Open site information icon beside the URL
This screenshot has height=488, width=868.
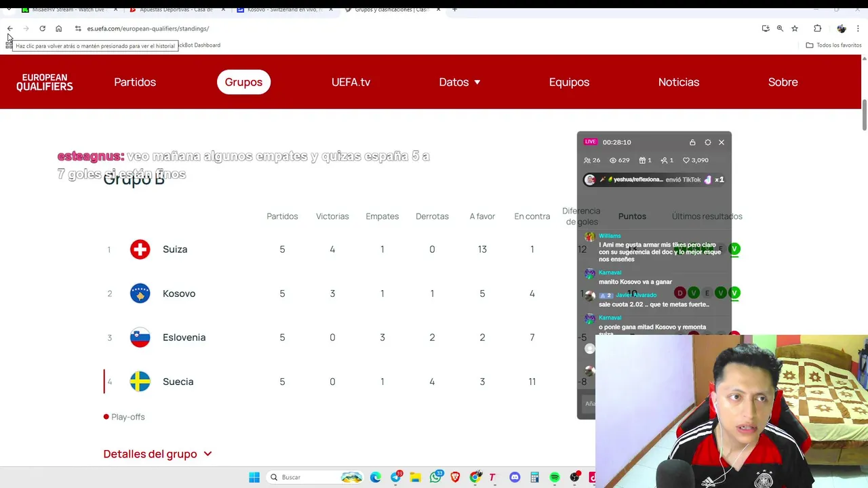pos(78,28)
